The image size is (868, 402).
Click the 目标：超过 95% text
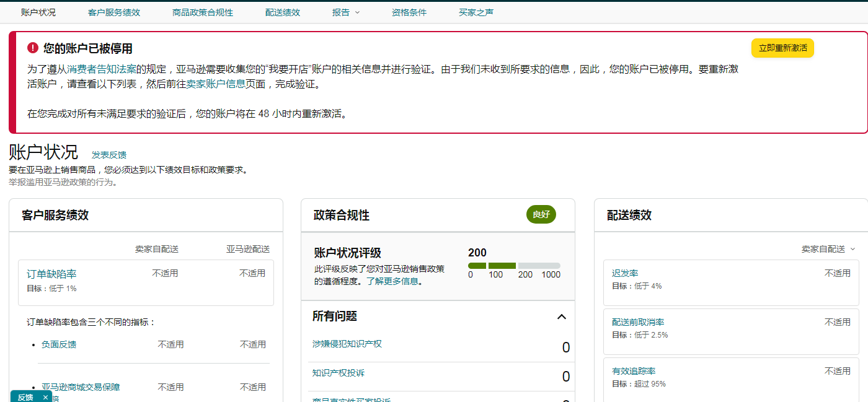pos(639,384)
